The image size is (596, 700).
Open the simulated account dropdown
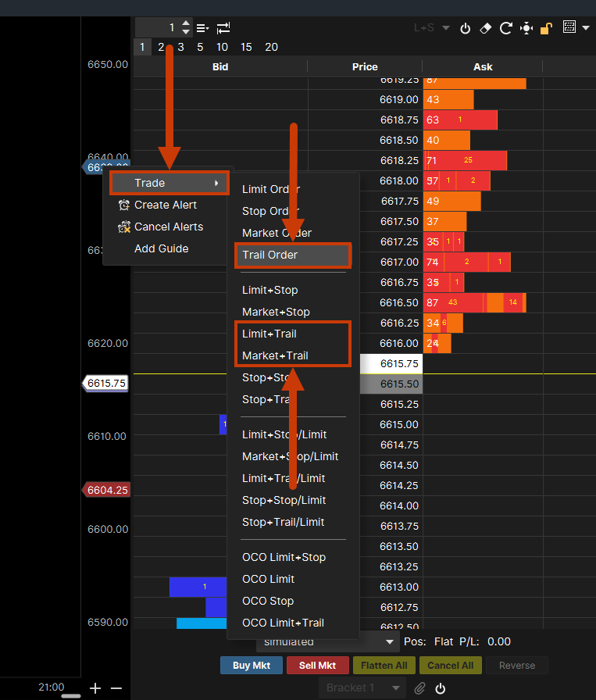[x=329, y=642]
